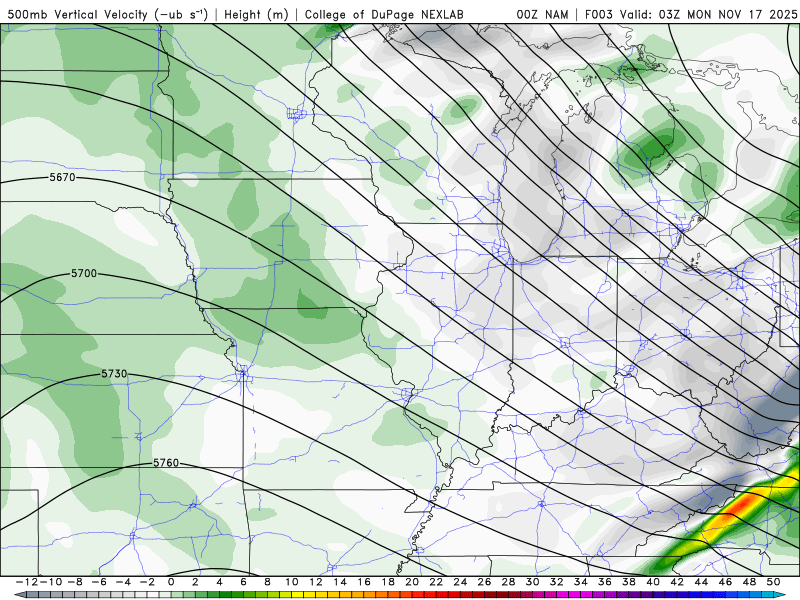Click the 26 value on the color scale

pyautogui.click(x=484, y=582)
